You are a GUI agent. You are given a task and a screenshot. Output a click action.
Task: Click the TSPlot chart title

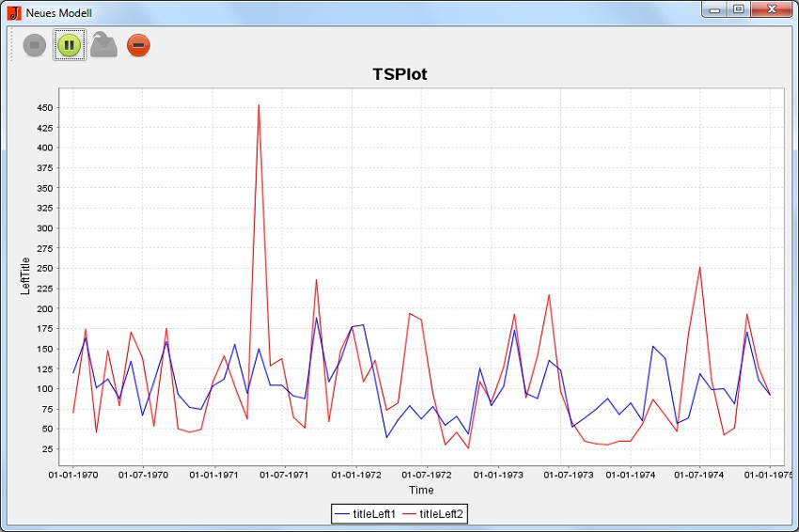pyautogui.click(x=399, y=74)
